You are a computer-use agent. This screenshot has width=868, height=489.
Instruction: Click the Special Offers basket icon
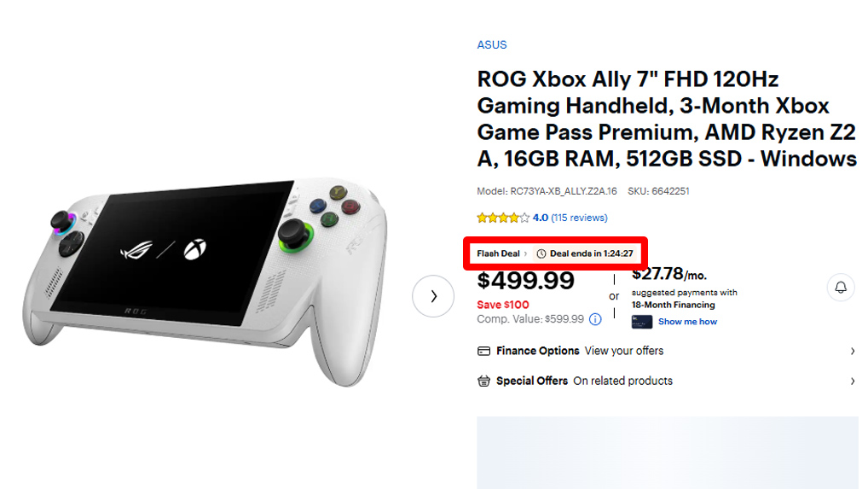click(483, 381)
